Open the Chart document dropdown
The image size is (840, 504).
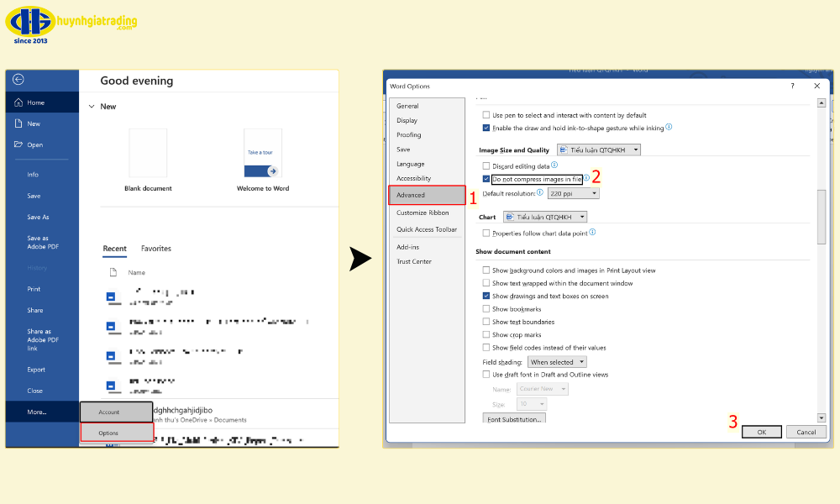(x=545, y=217)
